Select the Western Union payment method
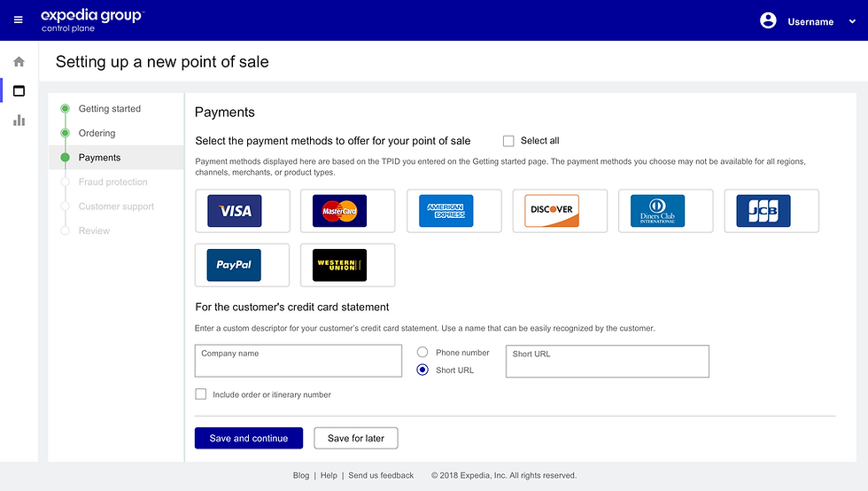 tap(347, 265)
